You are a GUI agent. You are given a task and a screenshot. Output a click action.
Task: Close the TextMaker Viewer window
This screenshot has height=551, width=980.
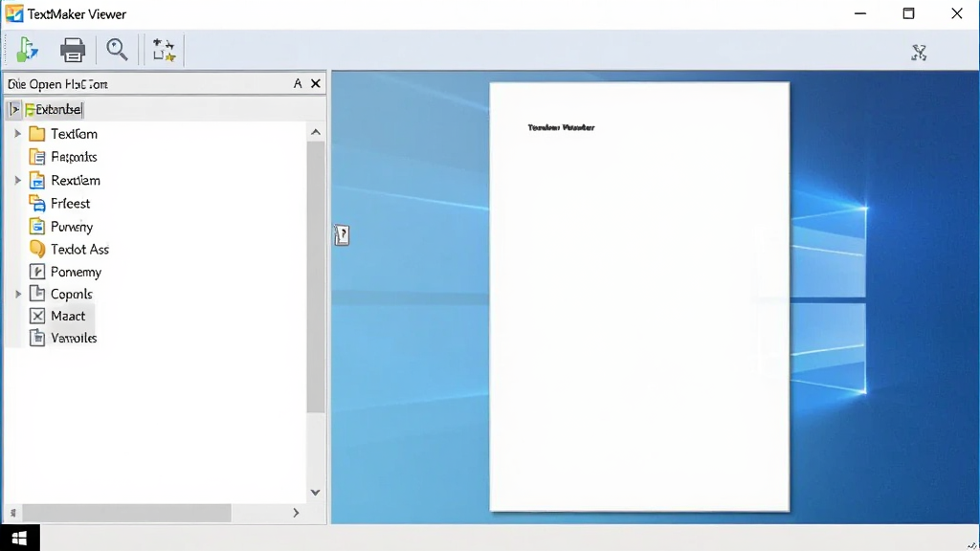[957, 13]
